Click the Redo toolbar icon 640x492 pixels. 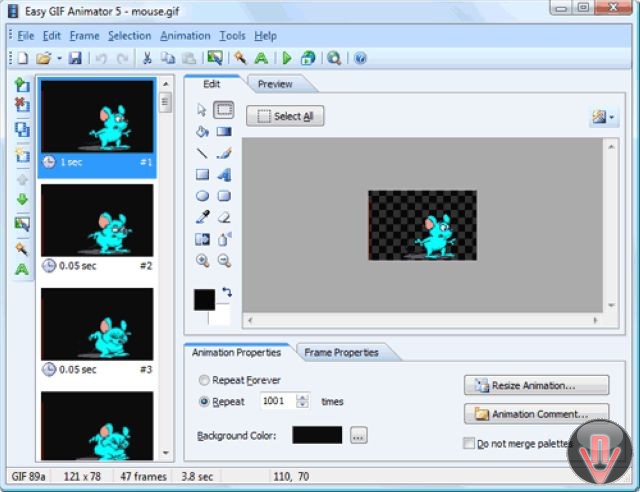click(122, 59)
